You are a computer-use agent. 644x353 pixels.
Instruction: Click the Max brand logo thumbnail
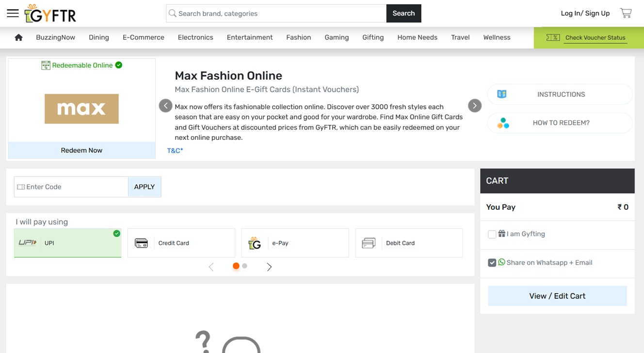(81, 109)
